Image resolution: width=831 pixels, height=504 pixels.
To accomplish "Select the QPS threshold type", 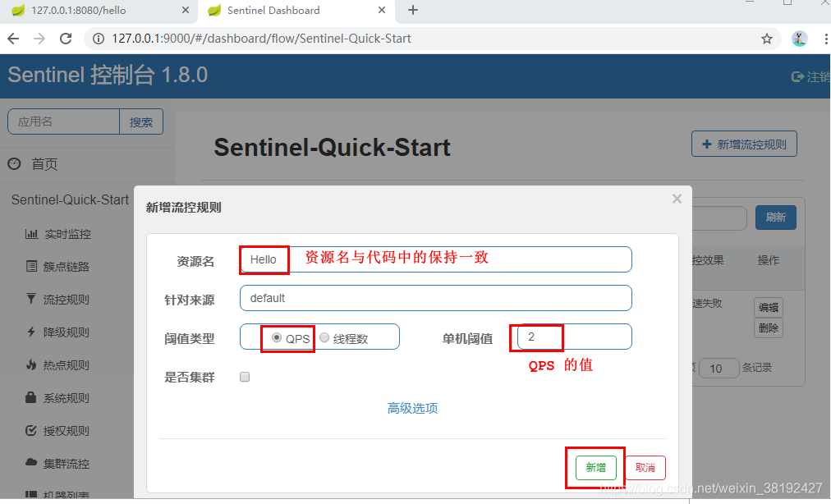I will [277, 337].
